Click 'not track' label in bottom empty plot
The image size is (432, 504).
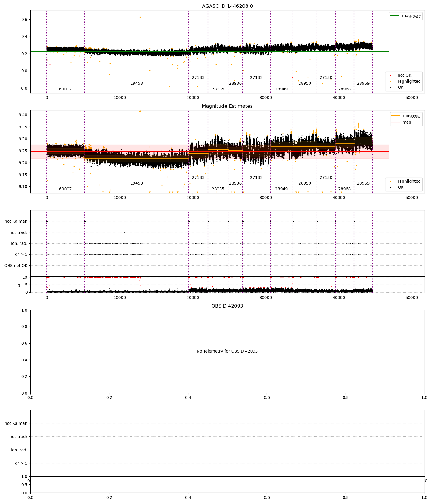click(18, 437)
